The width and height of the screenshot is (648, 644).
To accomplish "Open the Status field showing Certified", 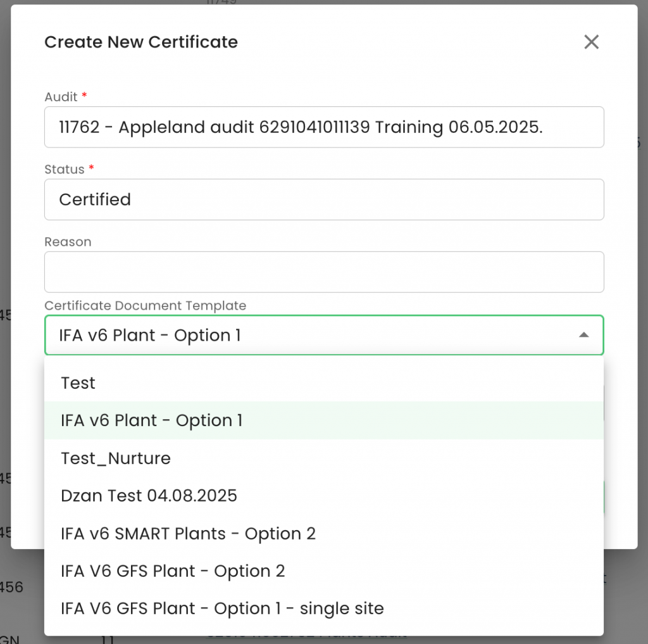I will [x=323, y=199].
